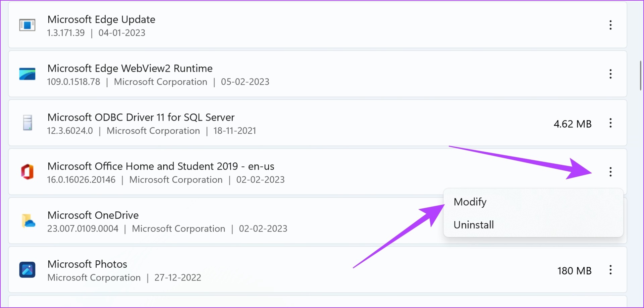Select Microsoft Office Home and Student 2019 title
The width and height of the screenshot is (644, 308).
click(x=161, y=166)
